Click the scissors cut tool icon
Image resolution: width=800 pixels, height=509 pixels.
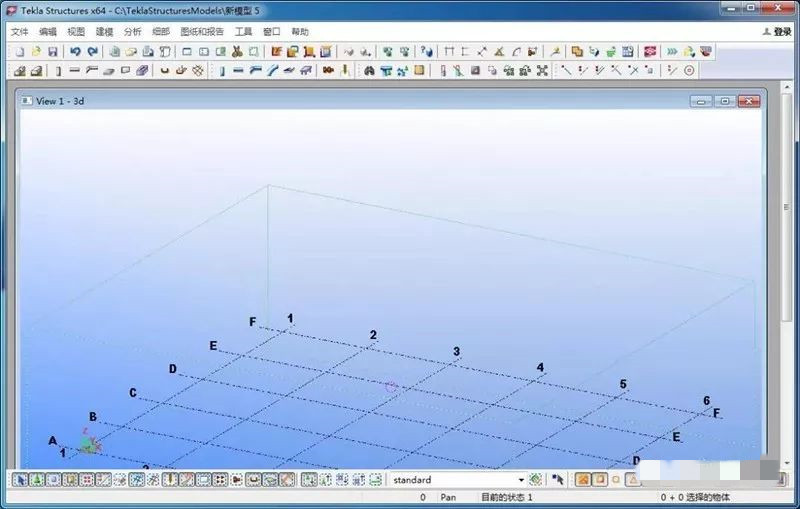238,52
